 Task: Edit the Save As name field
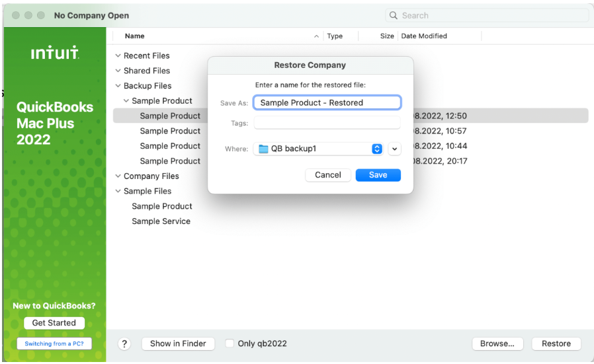click(x=327, y=102)
